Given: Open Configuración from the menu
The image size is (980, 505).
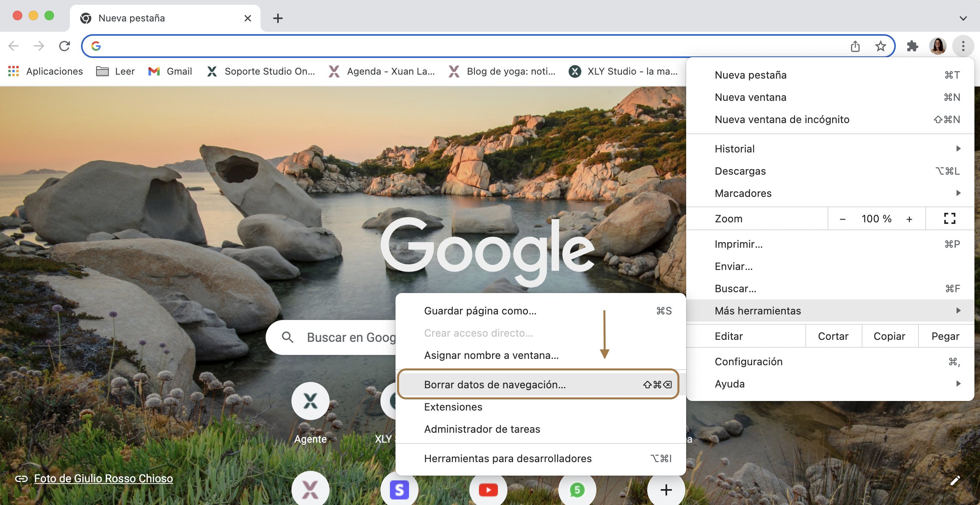Looking at the screenshot, I should pyautogui.click(x=749, y=362).
